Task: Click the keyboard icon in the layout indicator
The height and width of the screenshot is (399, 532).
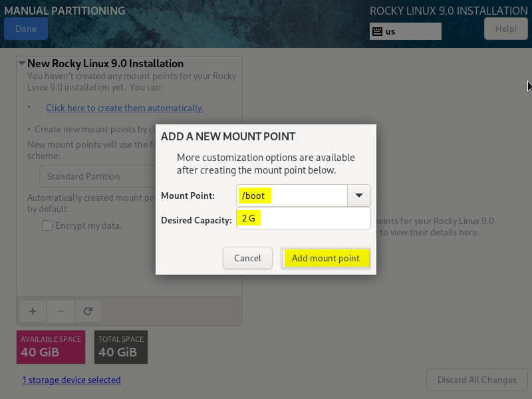Action: [x=377, y=31]
